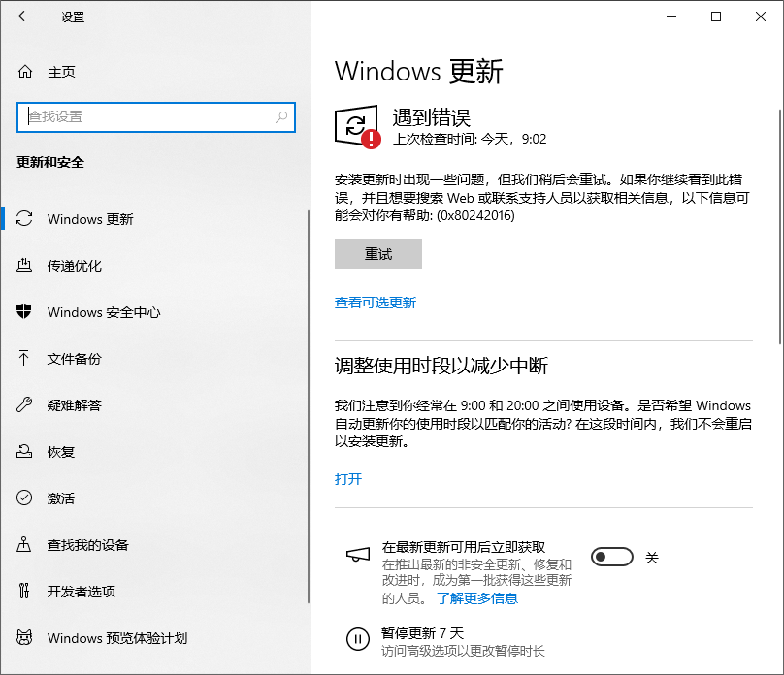Select the 传递优化 delivery optimization icon

[x=23, y=265]
